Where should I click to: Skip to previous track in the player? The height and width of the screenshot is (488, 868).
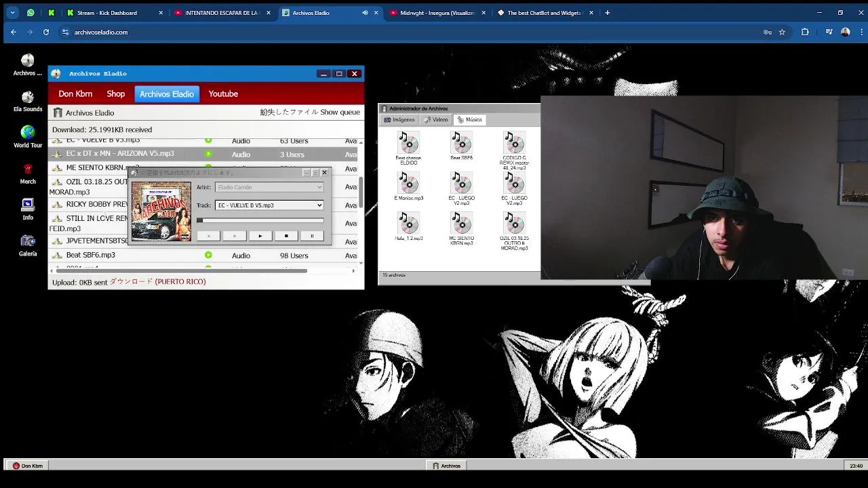pos(208,236)
